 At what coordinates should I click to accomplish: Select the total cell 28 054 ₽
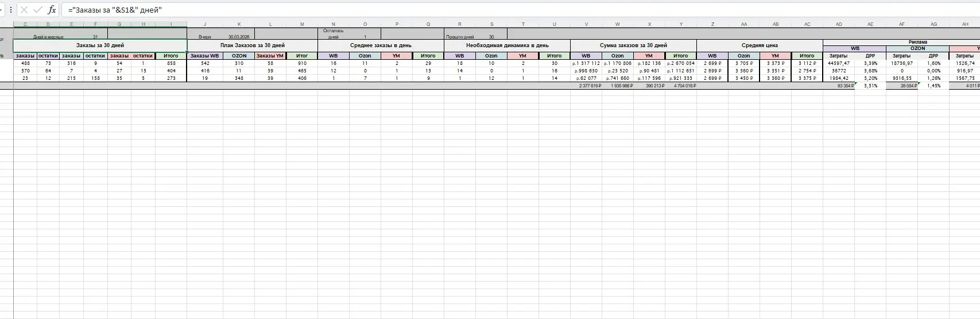click(x=902, y=86)
